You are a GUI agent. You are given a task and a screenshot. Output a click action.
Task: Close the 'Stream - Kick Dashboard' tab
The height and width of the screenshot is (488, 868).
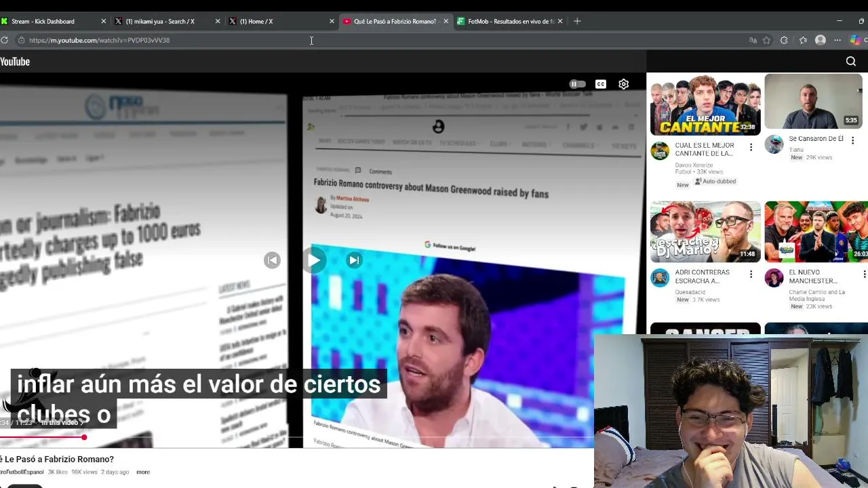[x=103, y=21]
